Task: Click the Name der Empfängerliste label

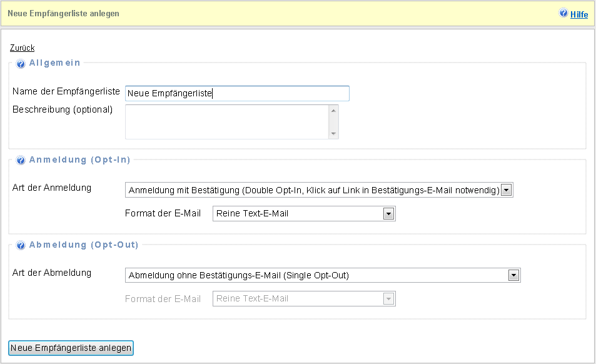Action: (x=66, y=91)
